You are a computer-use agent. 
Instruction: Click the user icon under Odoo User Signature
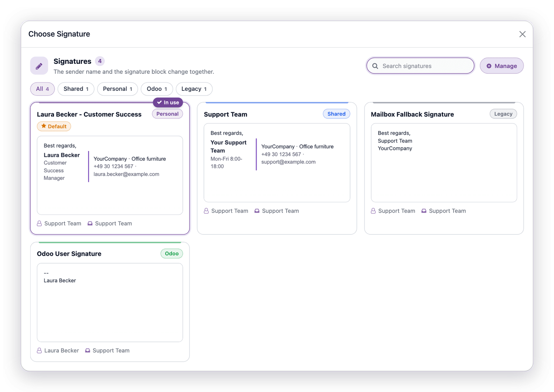click(x=39, y=351)
